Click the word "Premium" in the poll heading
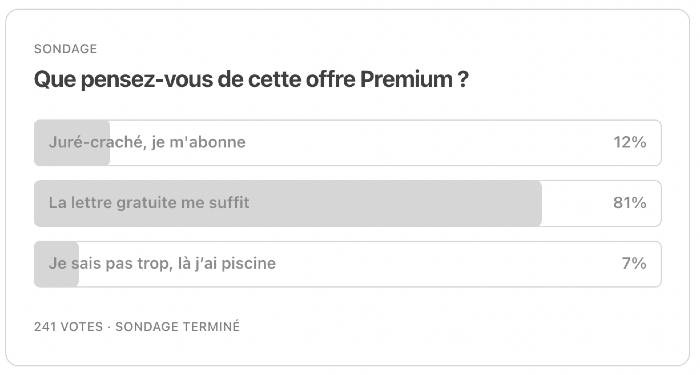The image size is (700, 375). (x=406, y=79)
